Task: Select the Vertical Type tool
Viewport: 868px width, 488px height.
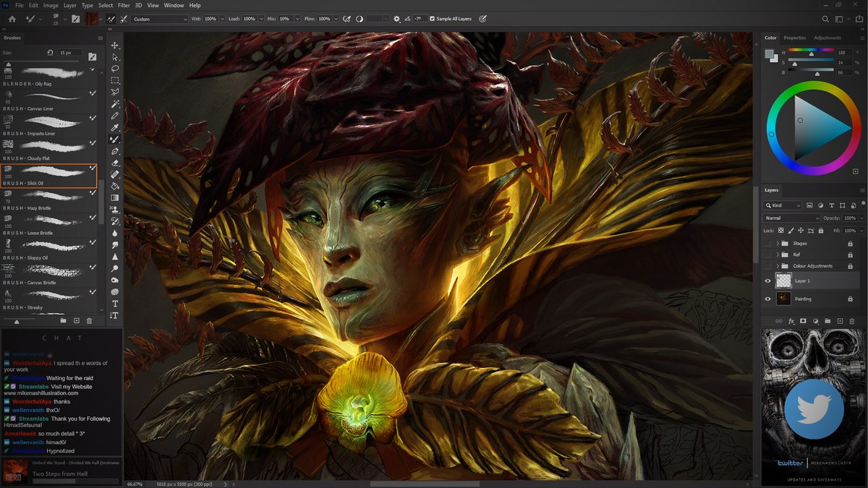Action: (x=115, y=315)
